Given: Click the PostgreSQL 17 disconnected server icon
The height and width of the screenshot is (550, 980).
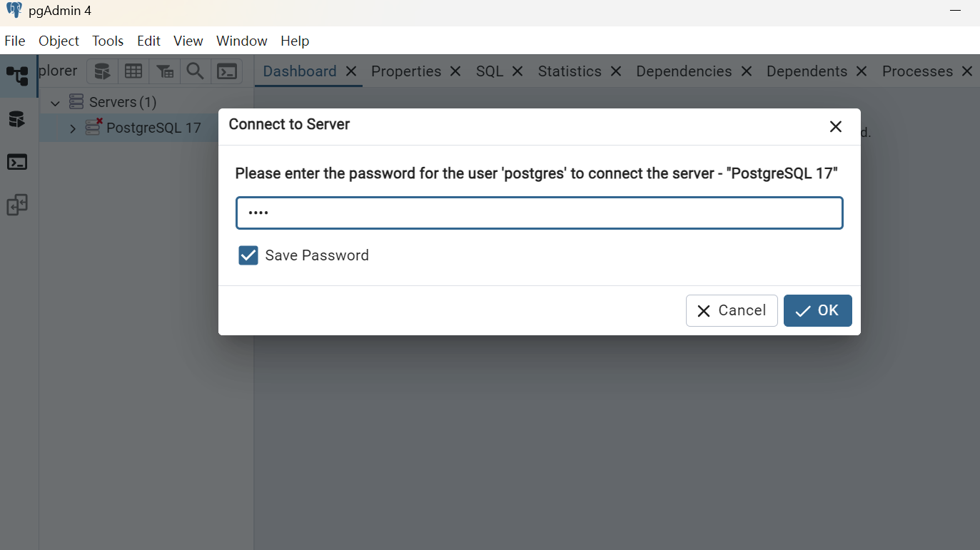Looking at the screenshot, I should click(x=94, y=128).
